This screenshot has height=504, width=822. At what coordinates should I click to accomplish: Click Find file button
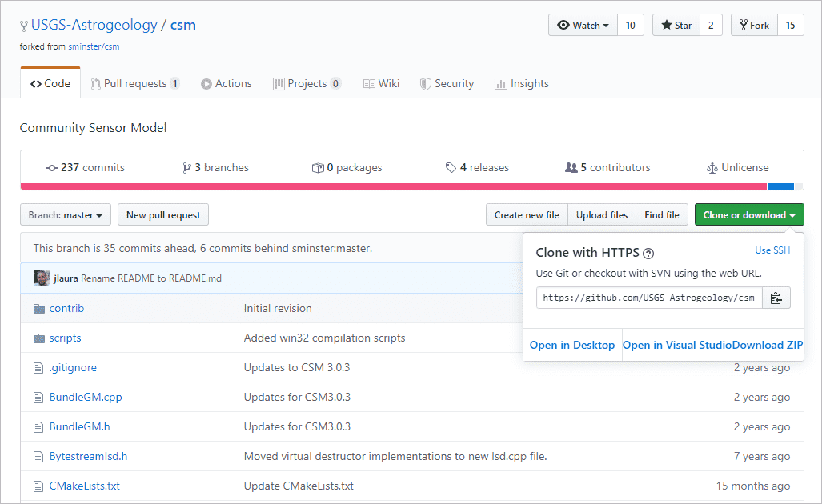tap(662, 215)
